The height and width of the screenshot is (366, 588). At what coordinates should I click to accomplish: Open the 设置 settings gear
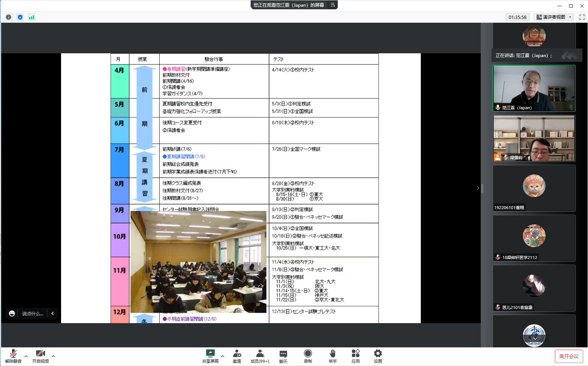tap(378, 356)
